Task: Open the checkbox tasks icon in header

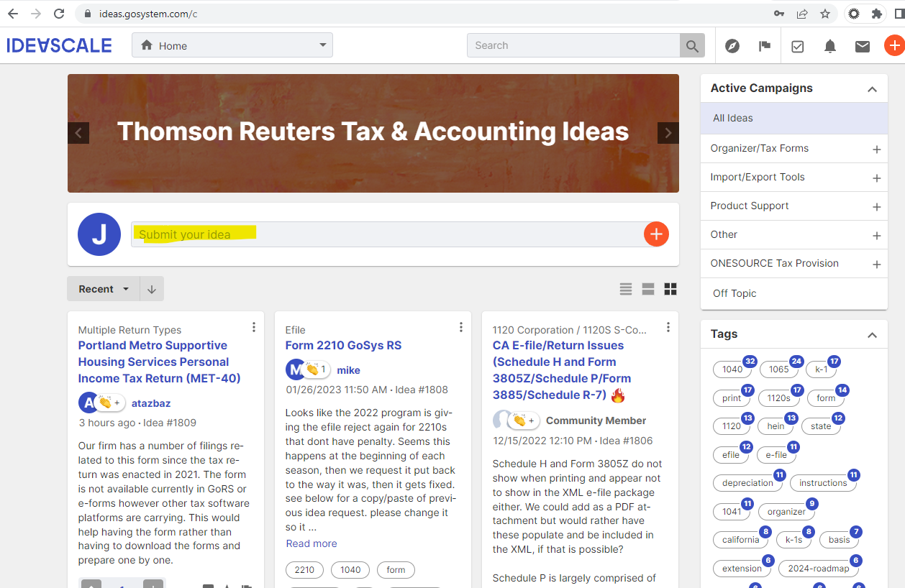Action: click(x=797, y=46)
